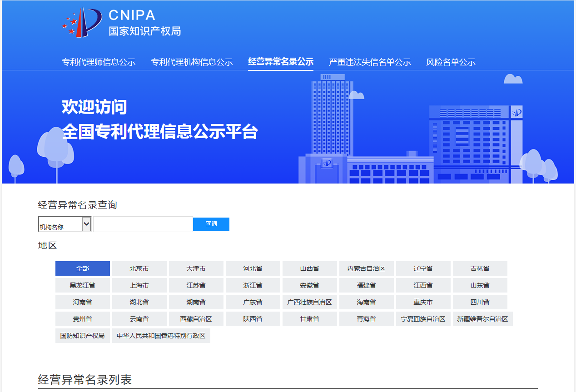Click the 查询 search button

(211, 224)
